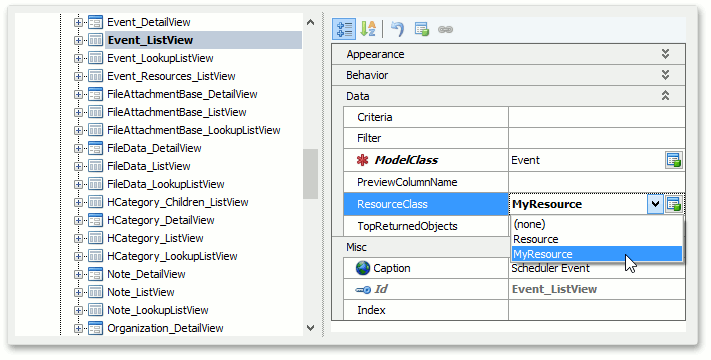
Task: Expand the Note_ListView tree node
Action: pos(78,292)
